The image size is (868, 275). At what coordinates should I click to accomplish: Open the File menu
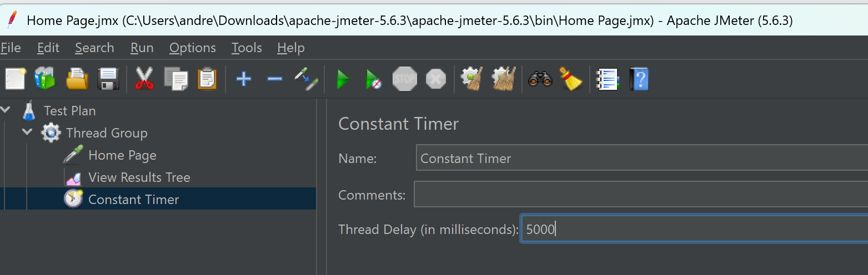pyautogui.click(x=11, y=48)
